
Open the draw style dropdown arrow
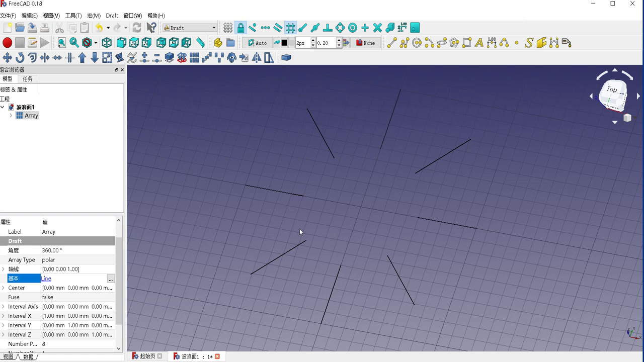pyautogui.click(x=96, y=43)
